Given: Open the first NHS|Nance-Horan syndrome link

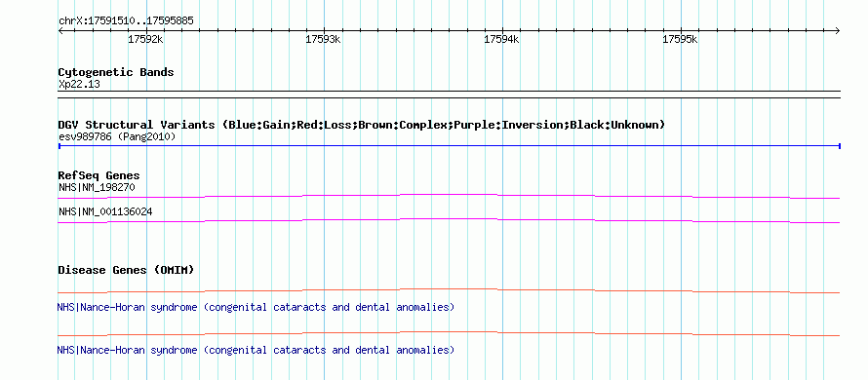Looking at the screenshot, I should click(256, 308).
